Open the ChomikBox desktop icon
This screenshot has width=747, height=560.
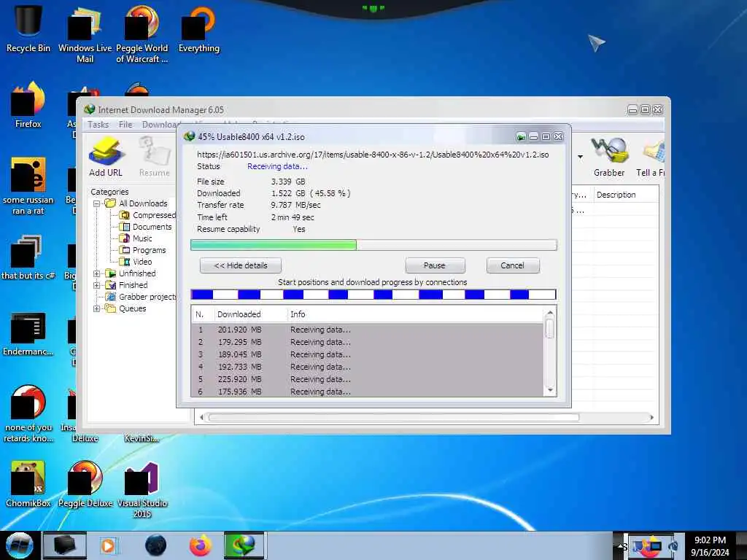(28, 484)
